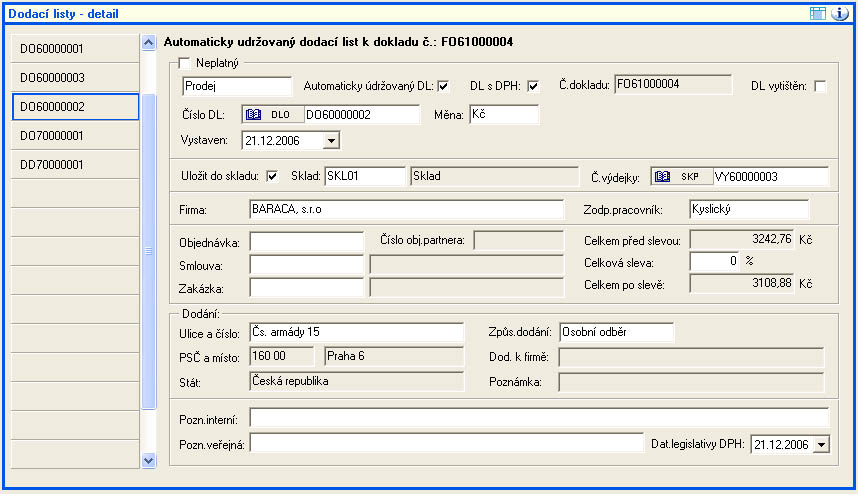
Task: Toggle the Uložit do skladu checkbox
Action: click(x=272, y=177)
